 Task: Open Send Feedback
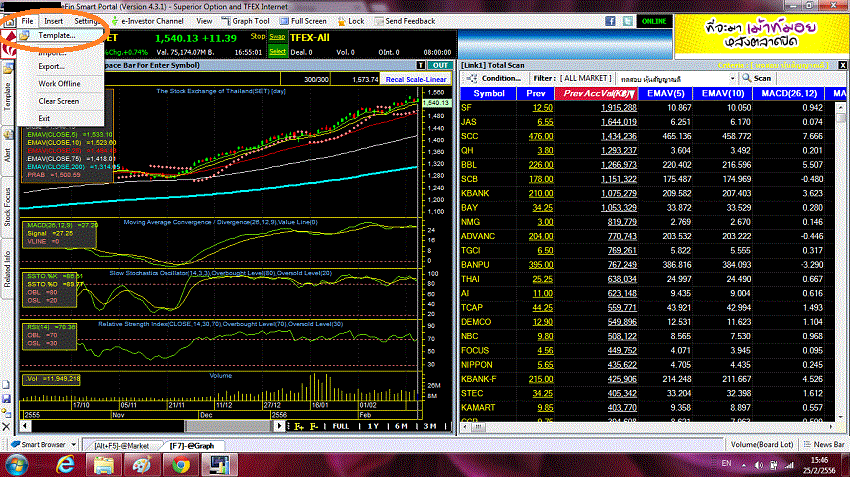(x=405, y=21)
